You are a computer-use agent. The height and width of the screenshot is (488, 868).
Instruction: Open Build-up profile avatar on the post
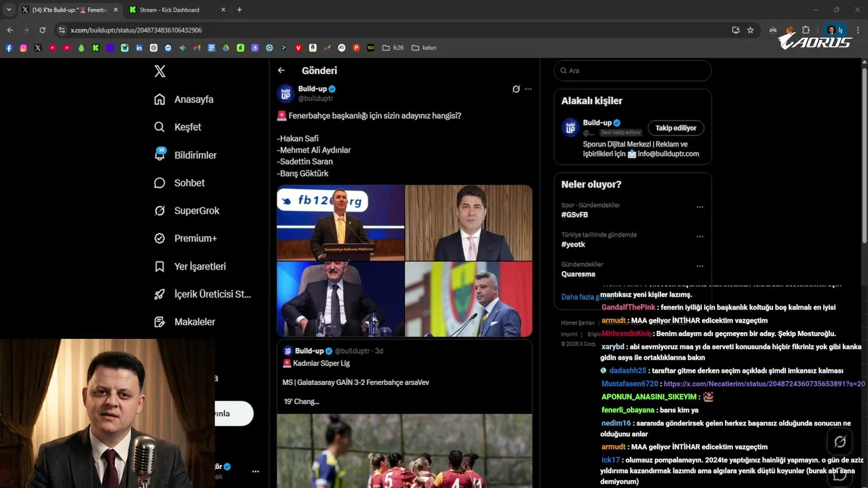[x=285, y=94]
